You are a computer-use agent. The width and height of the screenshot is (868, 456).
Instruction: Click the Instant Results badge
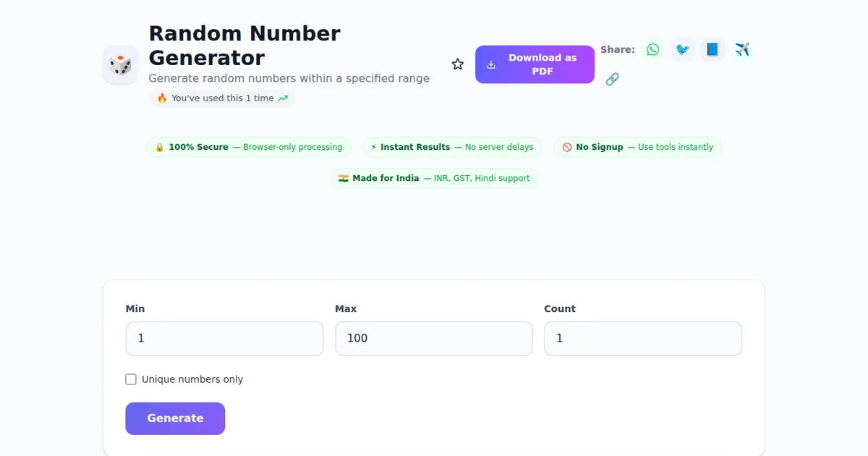point(452,147)
